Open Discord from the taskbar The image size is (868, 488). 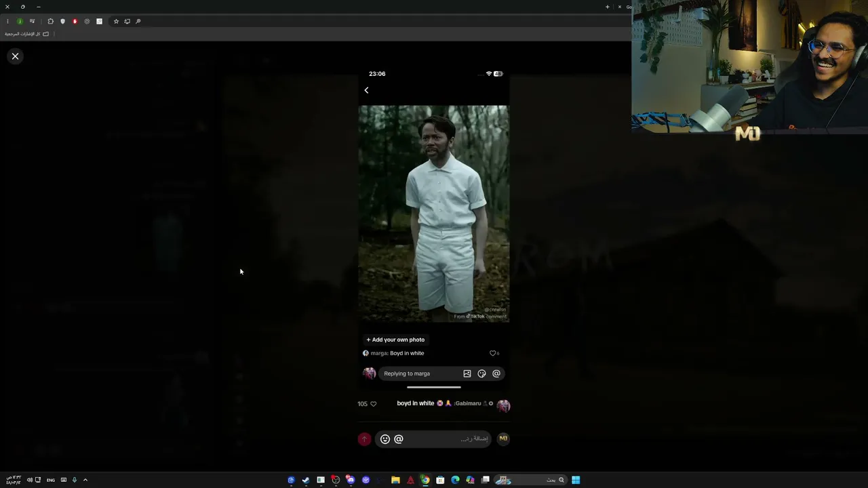tap(351, 480)
